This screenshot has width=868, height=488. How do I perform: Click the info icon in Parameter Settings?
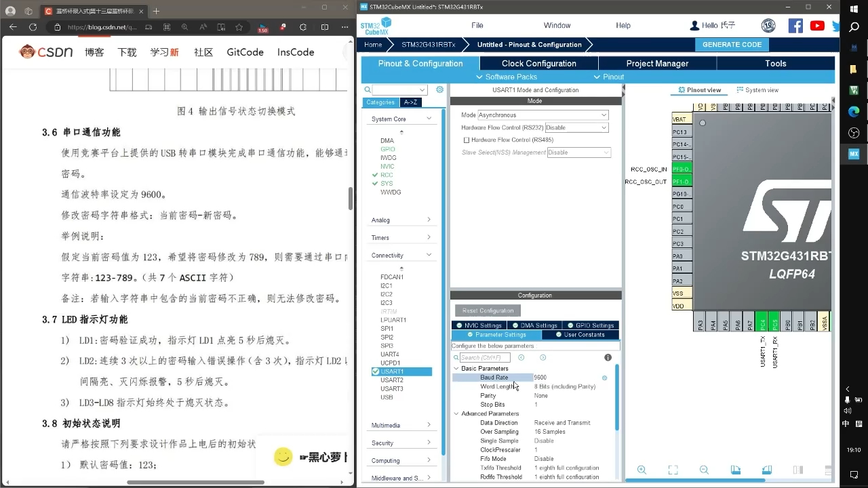click(608, 357)
